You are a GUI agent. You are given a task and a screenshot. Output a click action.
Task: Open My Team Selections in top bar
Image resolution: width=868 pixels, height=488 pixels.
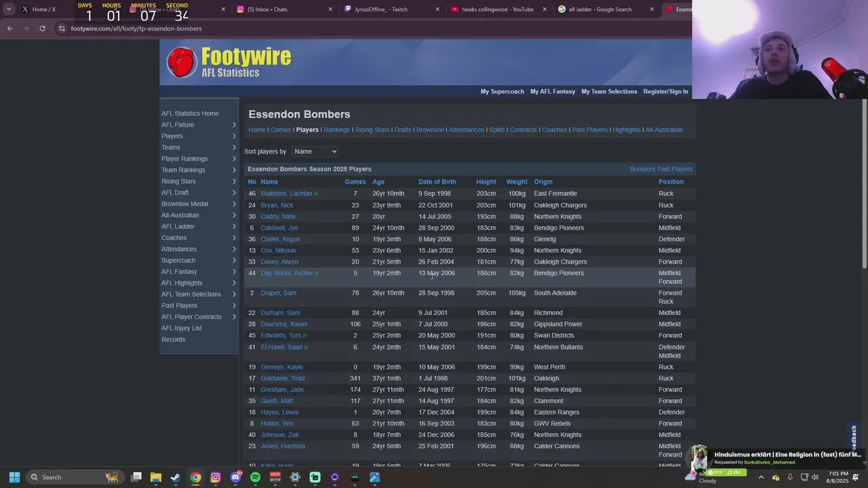609,91
